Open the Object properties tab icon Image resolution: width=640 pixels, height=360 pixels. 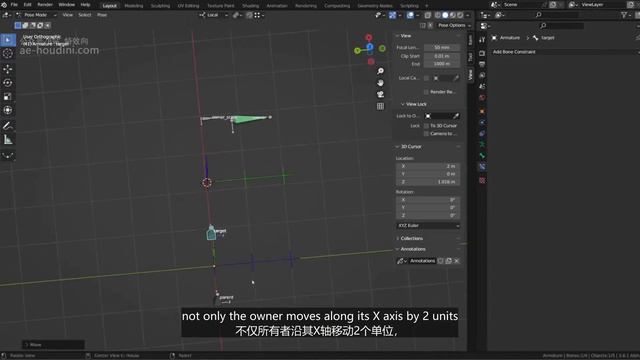point(482,111)
